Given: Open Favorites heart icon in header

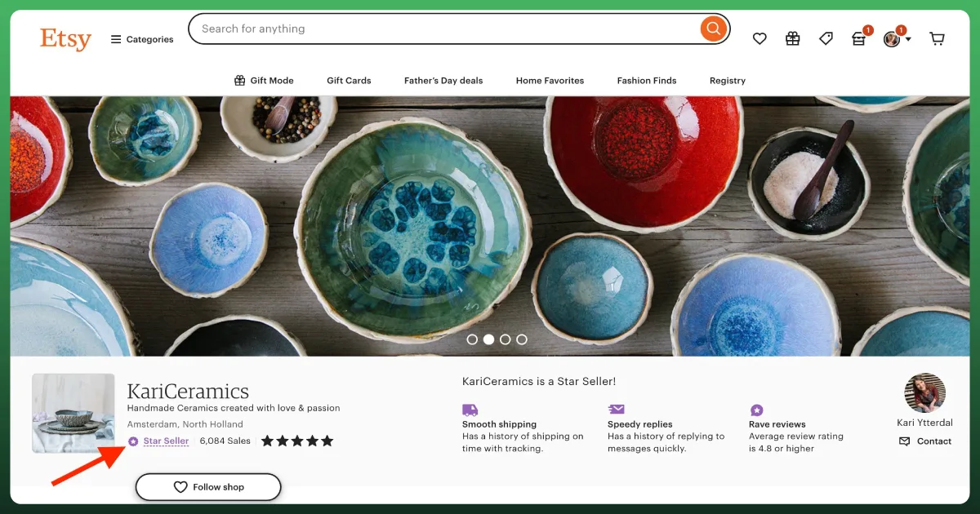Looking at the screenshot, I should [759, 38].
